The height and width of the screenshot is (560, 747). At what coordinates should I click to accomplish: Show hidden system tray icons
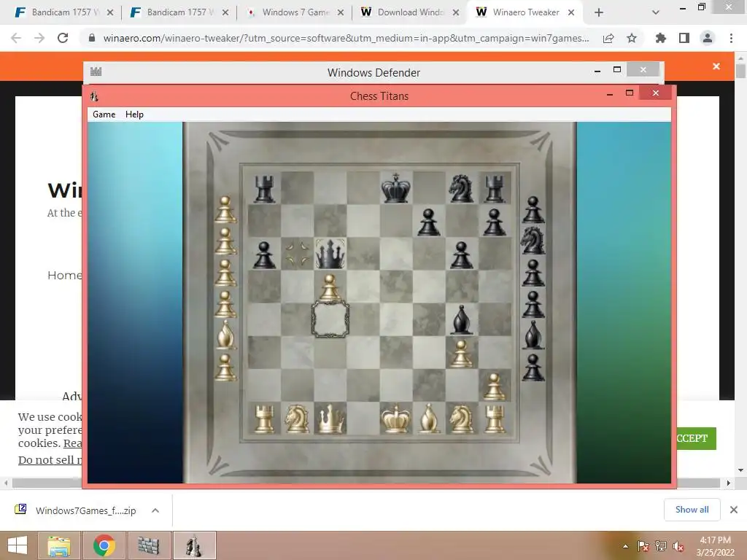click(x=625, y=546)
